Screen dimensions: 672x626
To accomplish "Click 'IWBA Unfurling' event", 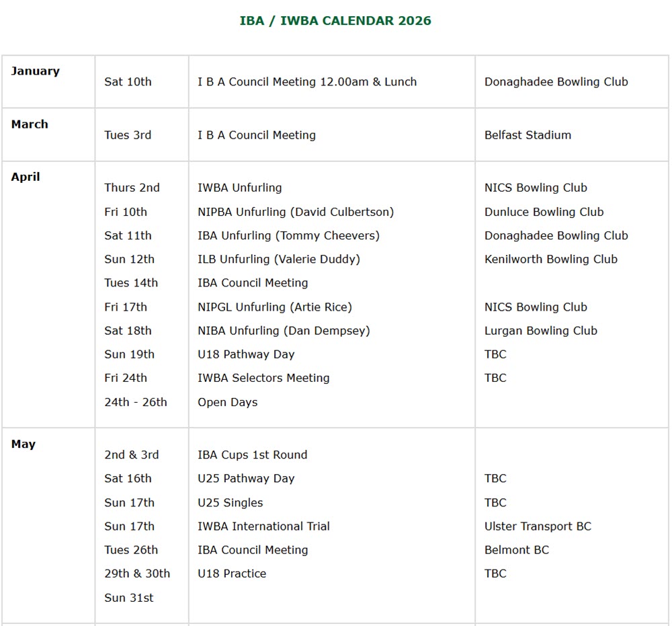I will click(240, 188).
